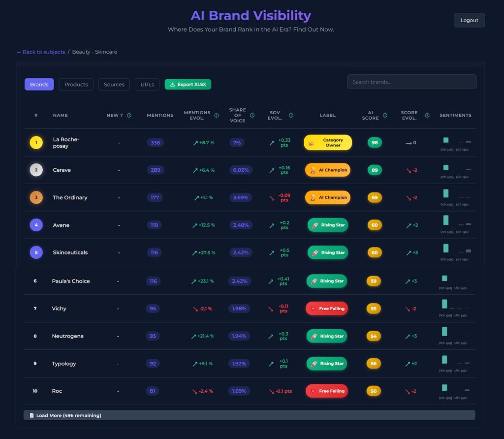Click Vichy's red Free Falling label
The image size is (504, 439).
(326, 309)
